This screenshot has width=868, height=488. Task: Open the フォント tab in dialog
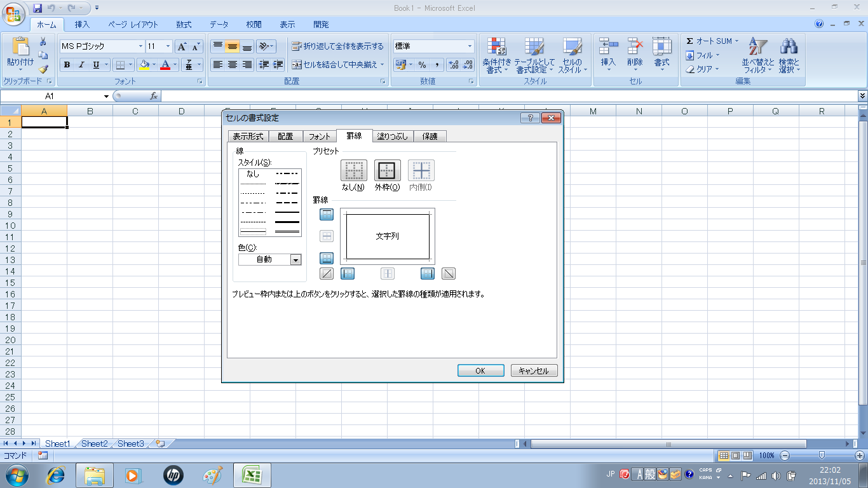click(319, 137)
